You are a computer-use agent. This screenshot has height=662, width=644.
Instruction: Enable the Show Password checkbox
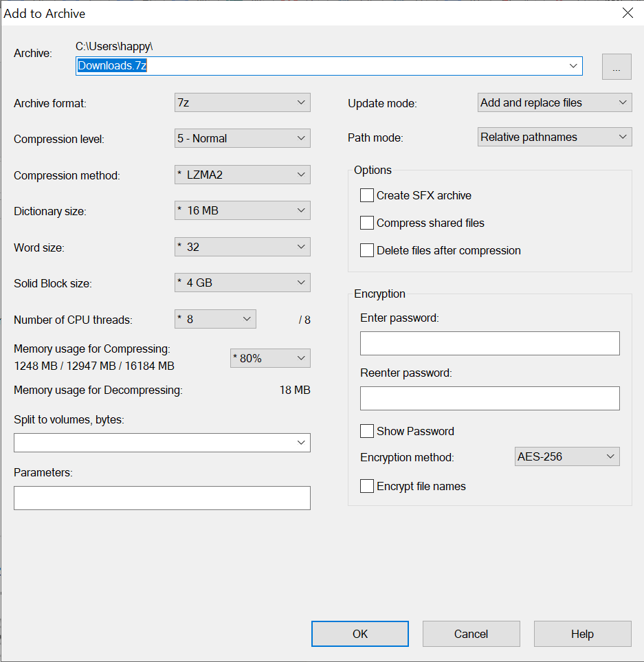[367, 431]
